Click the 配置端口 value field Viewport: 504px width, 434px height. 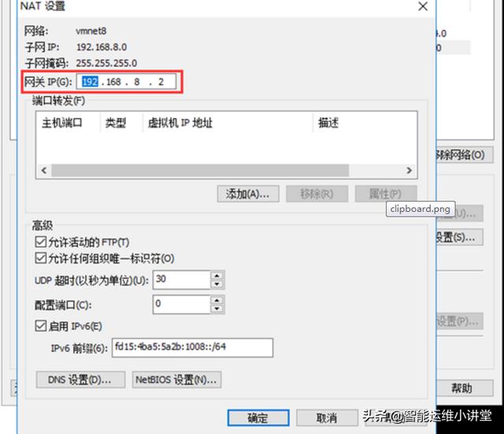pos(182,304)
